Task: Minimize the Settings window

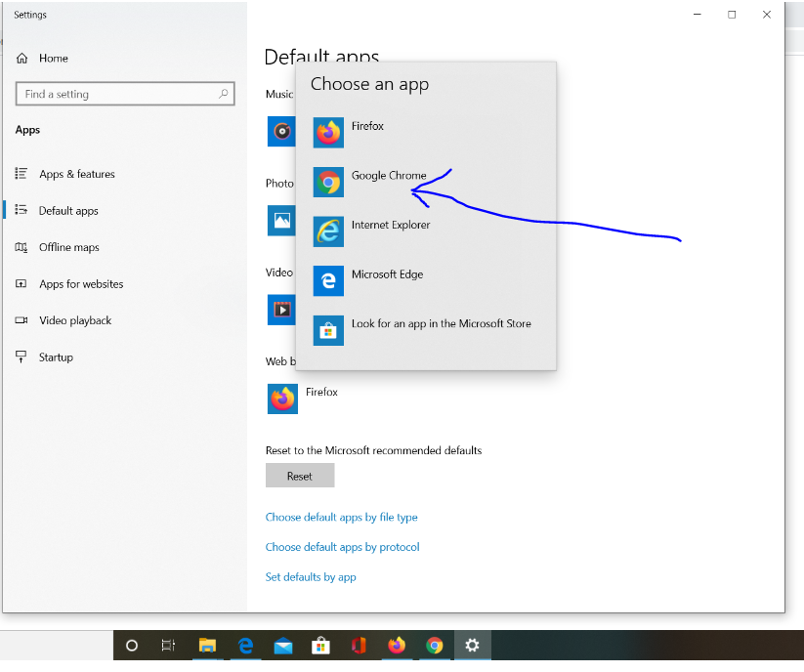Action: pos(697,15)
